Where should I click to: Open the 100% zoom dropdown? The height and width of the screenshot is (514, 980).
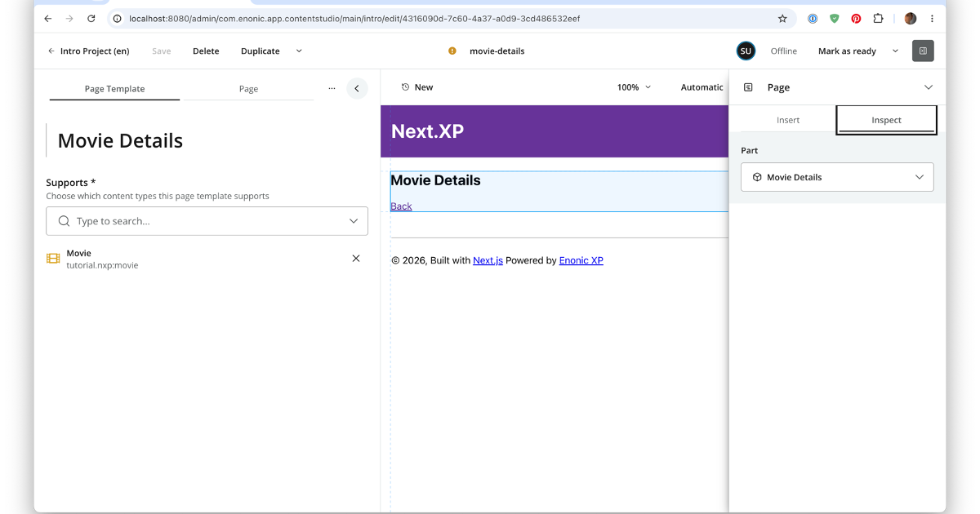[634, 87]
